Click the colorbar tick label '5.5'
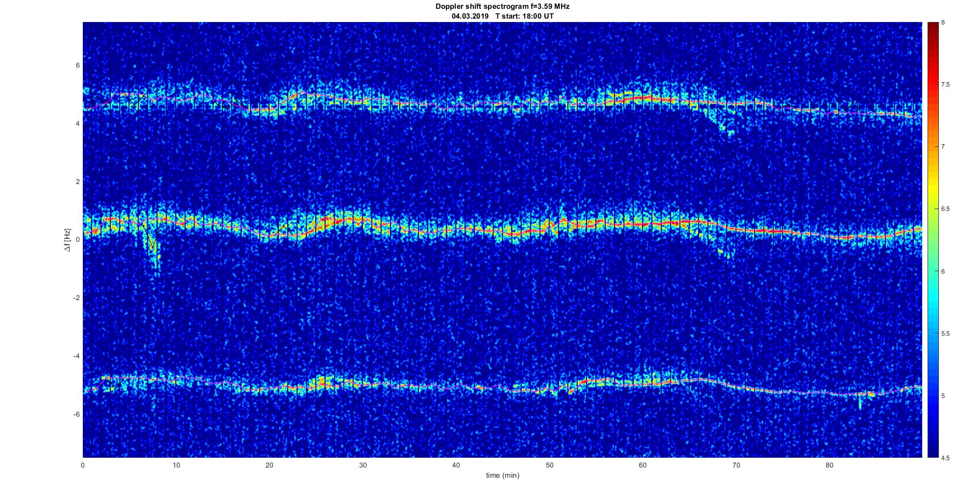This screenshot has height=491, width=980. [x=946, y=334]
